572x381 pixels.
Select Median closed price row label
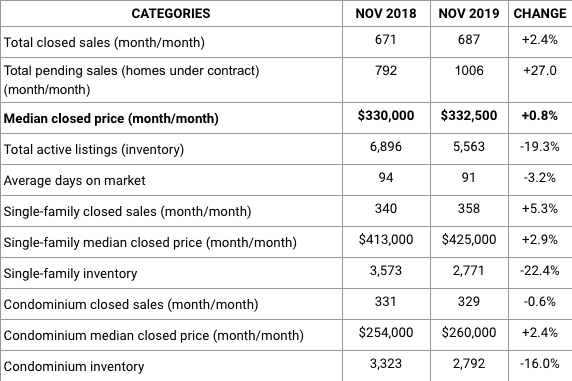coord(111,119)
